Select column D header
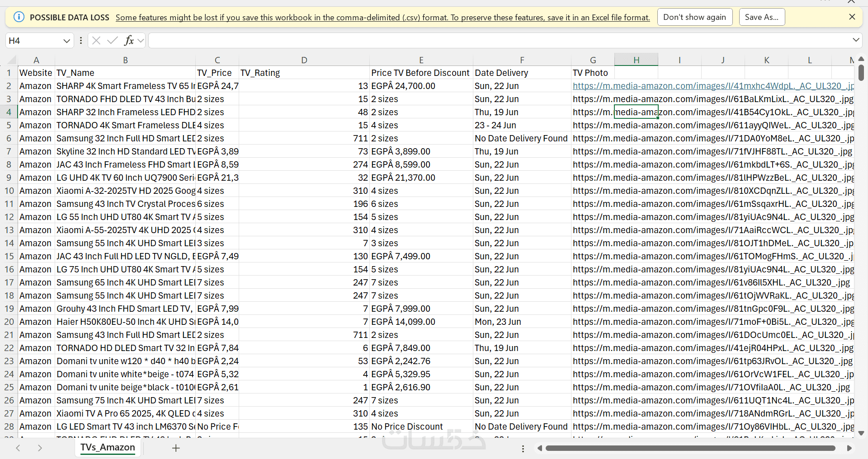Screen dimensions: 868x459 tap(304, 60)
